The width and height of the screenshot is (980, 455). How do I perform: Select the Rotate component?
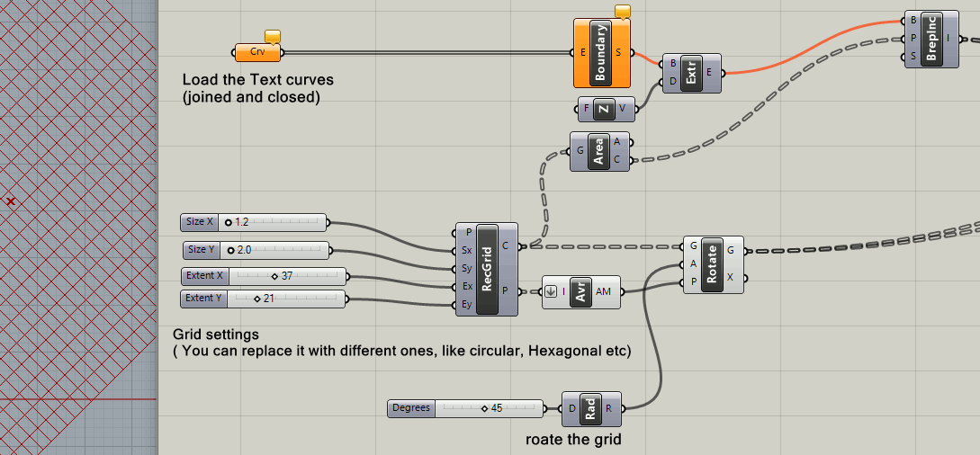point(713,264)
